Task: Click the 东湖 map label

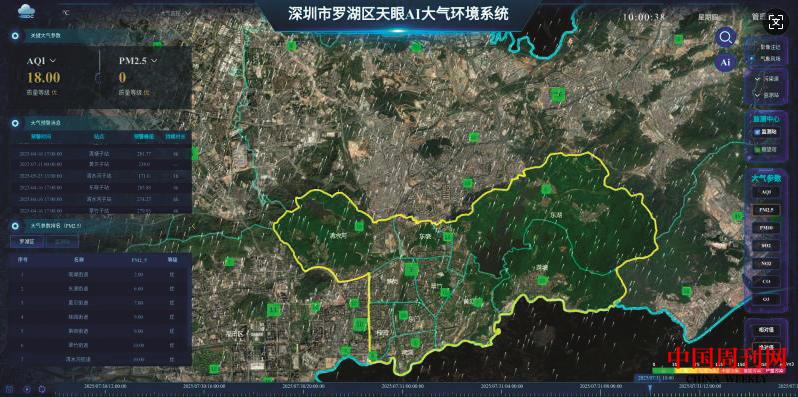Action: (x=556, y=215)
